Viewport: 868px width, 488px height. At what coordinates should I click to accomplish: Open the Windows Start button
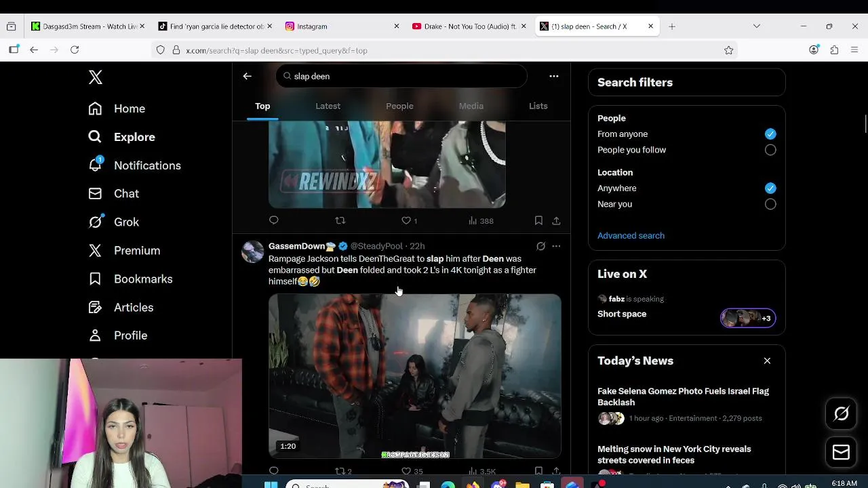(x=271, y=484)
